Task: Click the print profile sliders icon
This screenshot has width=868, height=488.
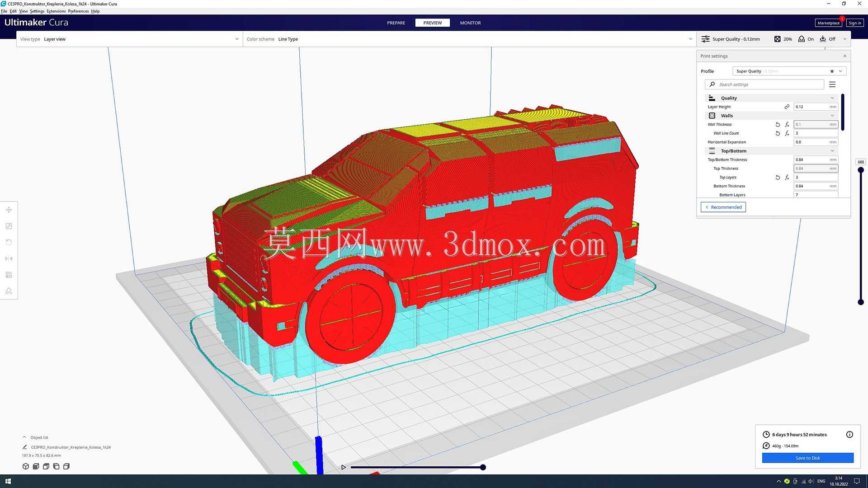Action: (x=705, y=39)
